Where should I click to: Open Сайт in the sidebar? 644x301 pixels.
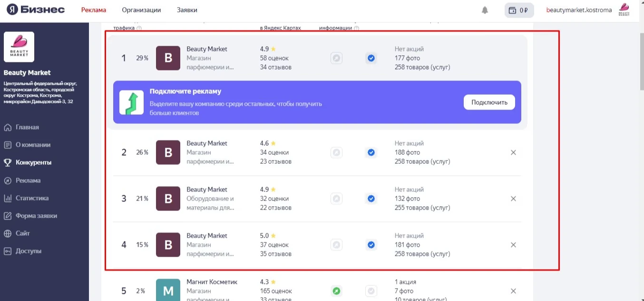click(x=22, y=233)
